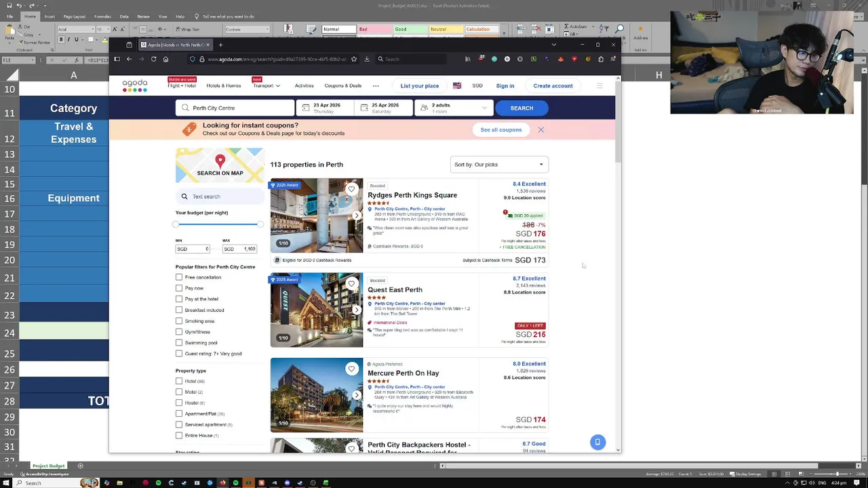Viewport: 868px width, 488px height.
Task: Open a new browser tab with plus
Action: 220,45
